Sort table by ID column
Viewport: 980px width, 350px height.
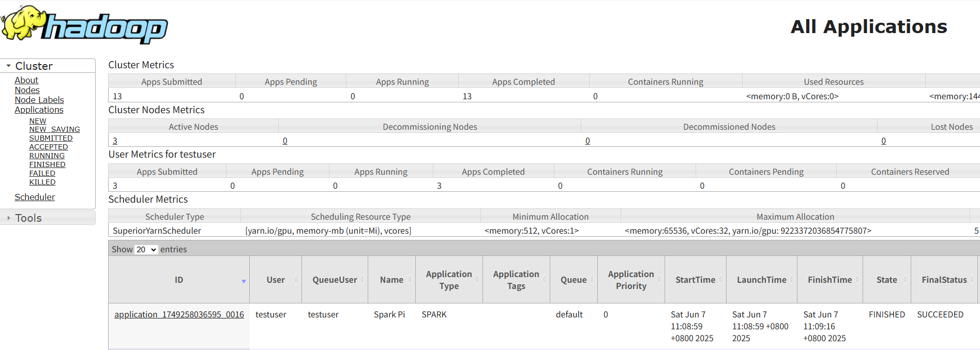pos(179,280)
